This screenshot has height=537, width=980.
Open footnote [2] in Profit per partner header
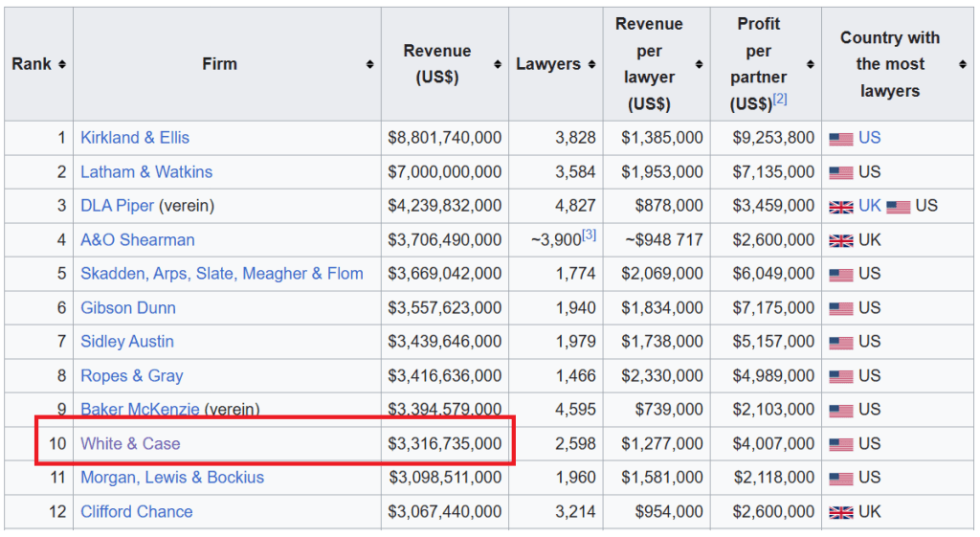pyautogui.click(x=780, y=98)
